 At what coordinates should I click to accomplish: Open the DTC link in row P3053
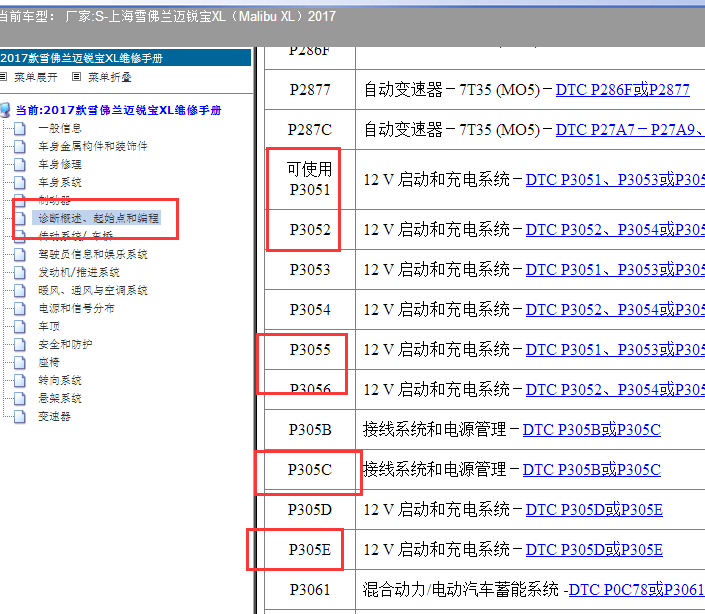coord(616,270)
